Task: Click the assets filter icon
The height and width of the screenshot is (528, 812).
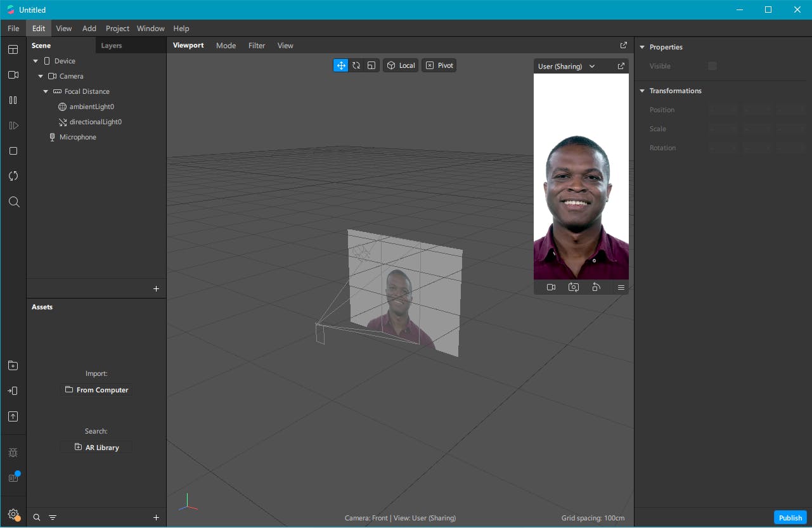Action: [53, 518]
